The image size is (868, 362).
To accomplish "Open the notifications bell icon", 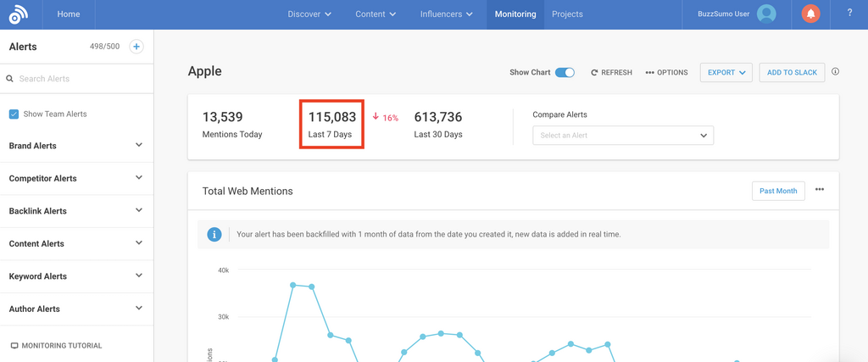I will [810, 14].
